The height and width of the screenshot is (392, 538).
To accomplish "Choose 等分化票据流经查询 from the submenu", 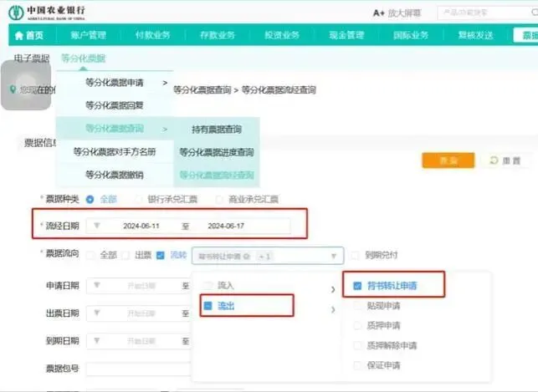I will 217,175.
